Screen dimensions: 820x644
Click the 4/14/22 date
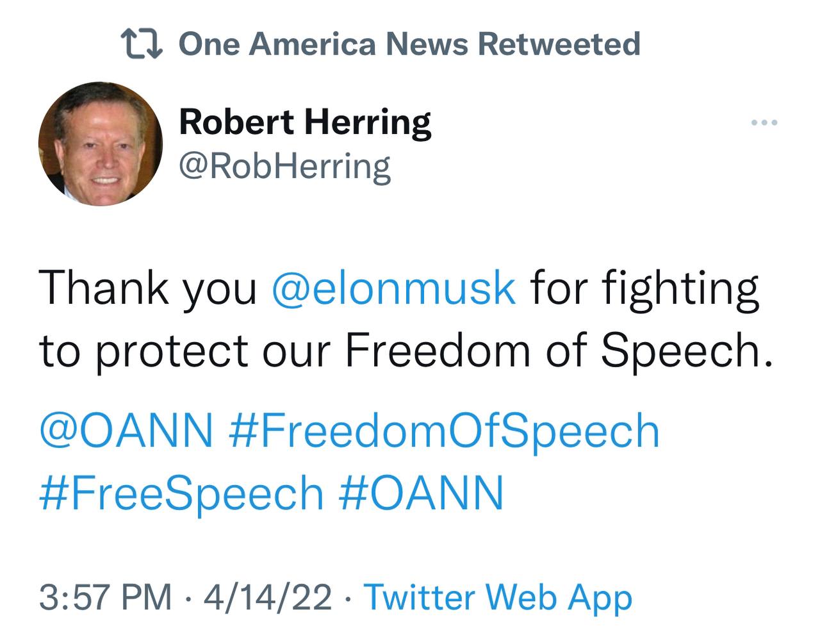pos(268,597)
